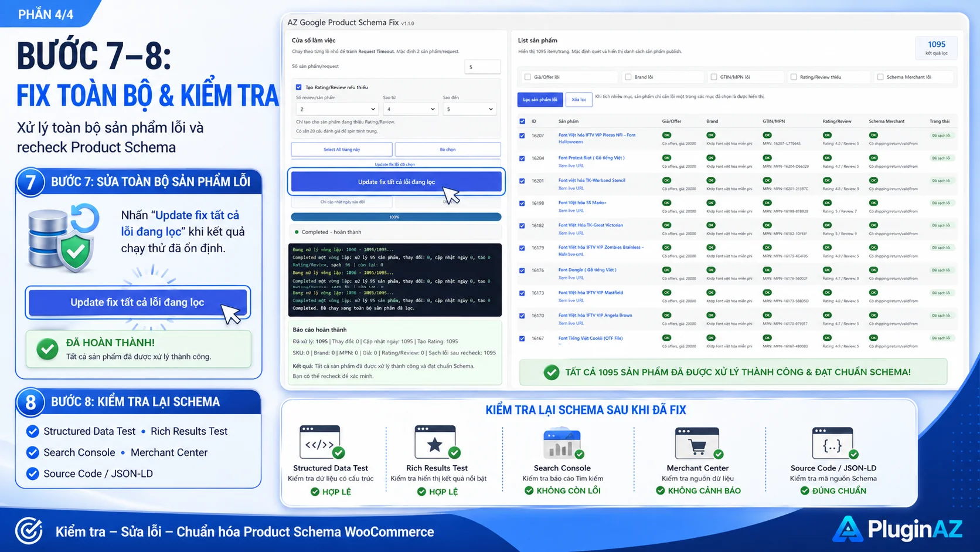Click the Giá/Offer OK badge for product 16207

coord(666,136)
